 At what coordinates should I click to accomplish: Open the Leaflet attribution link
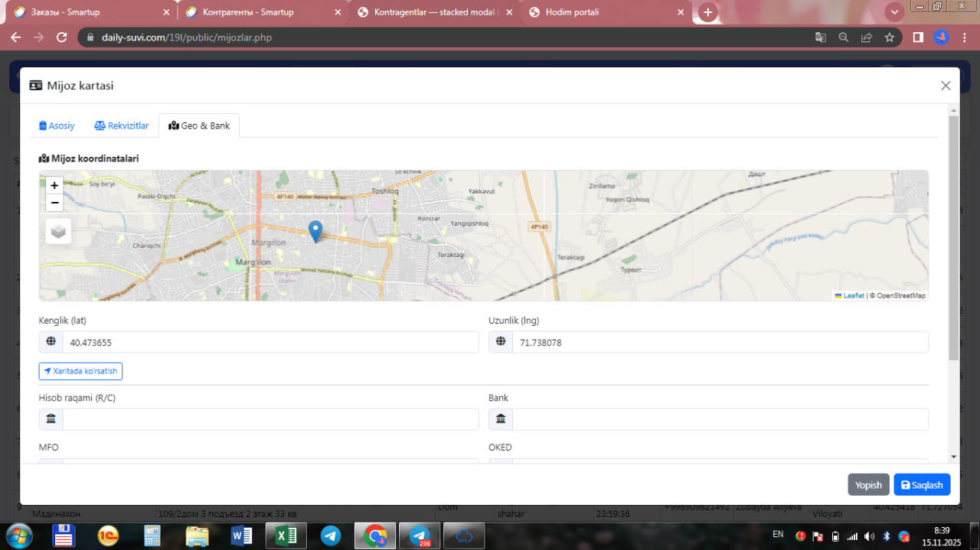click(853, 295)
